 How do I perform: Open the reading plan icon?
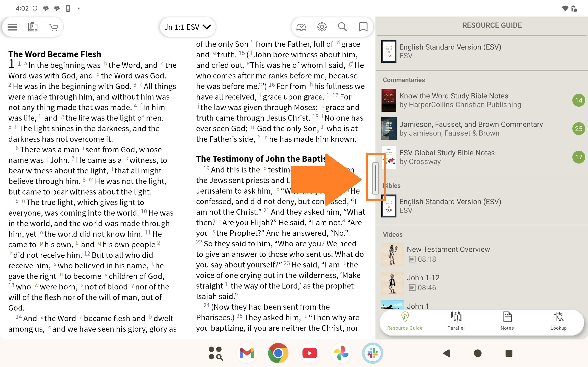[301, 27]
